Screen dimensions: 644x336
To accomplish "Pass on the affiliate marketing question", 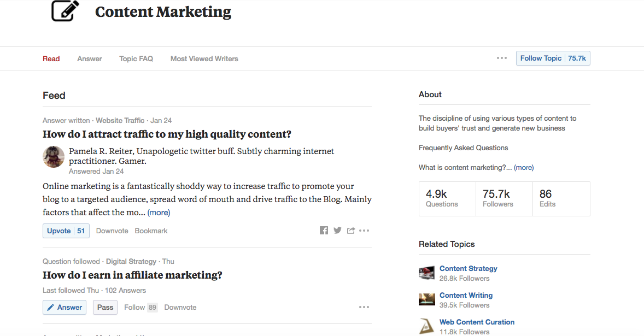I will 105,307.
